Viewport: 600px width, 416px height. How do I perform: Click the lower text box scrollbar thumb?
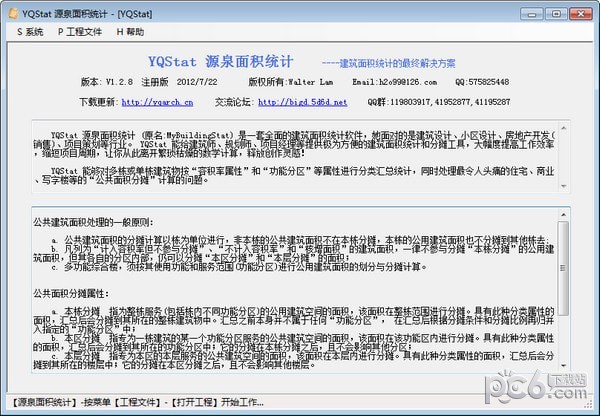563,268
